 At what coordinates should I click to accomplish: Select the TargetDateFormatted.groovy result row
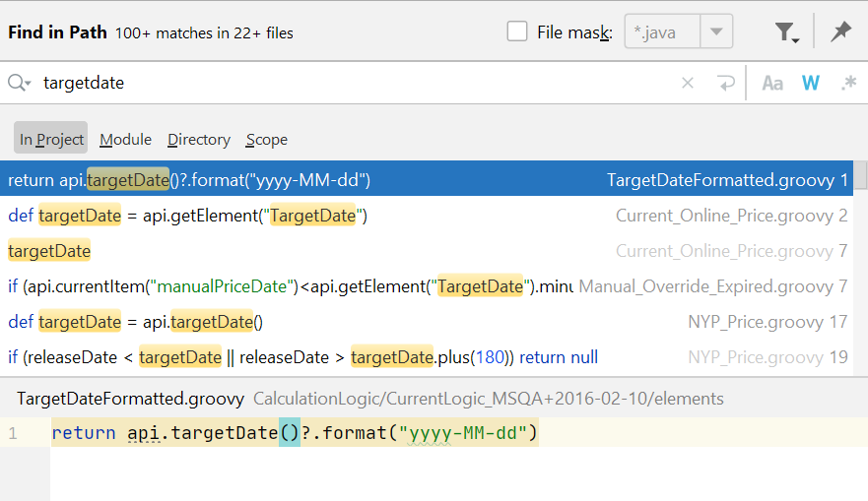click(424, 180)
